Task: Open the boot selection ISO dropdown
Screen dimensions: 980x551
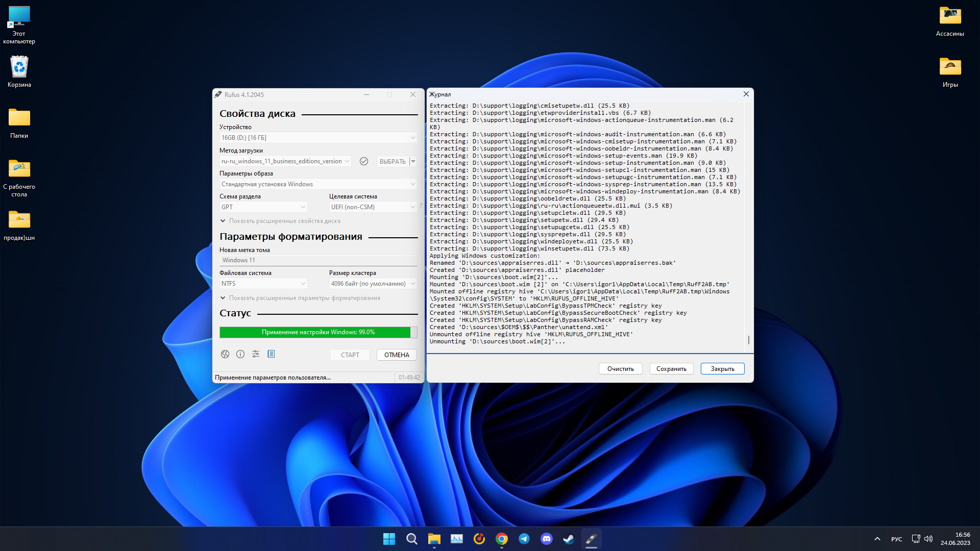Action: click(x=285, y=161)
